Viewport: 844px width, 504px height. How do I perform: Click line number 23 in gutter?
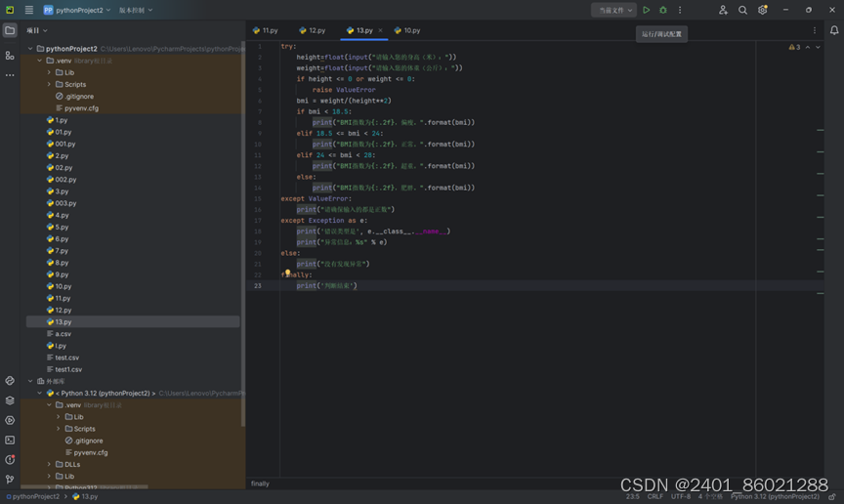point(258,285)
